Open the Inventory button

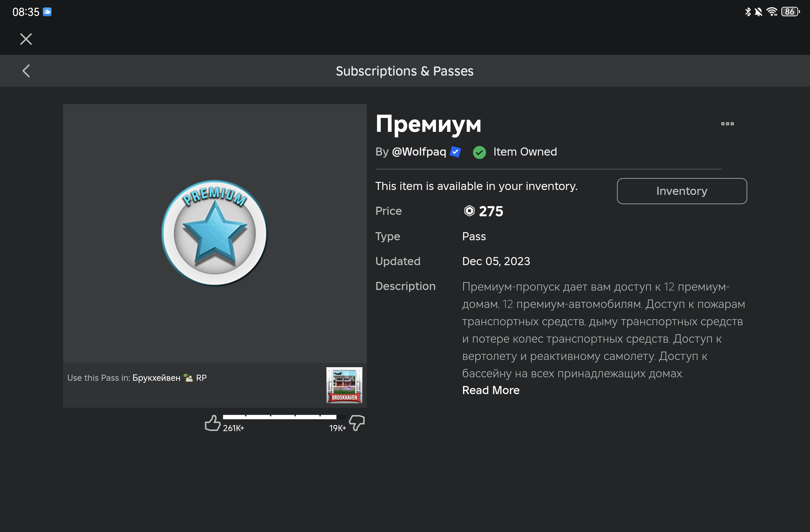pyautogui.click(x=681, y=191)
